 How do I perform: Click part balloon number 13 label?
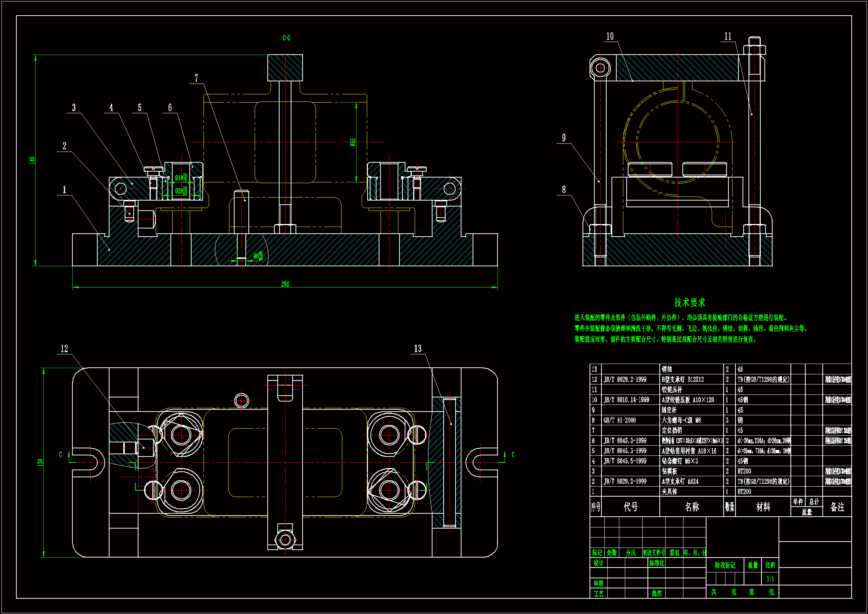[418, 349]
